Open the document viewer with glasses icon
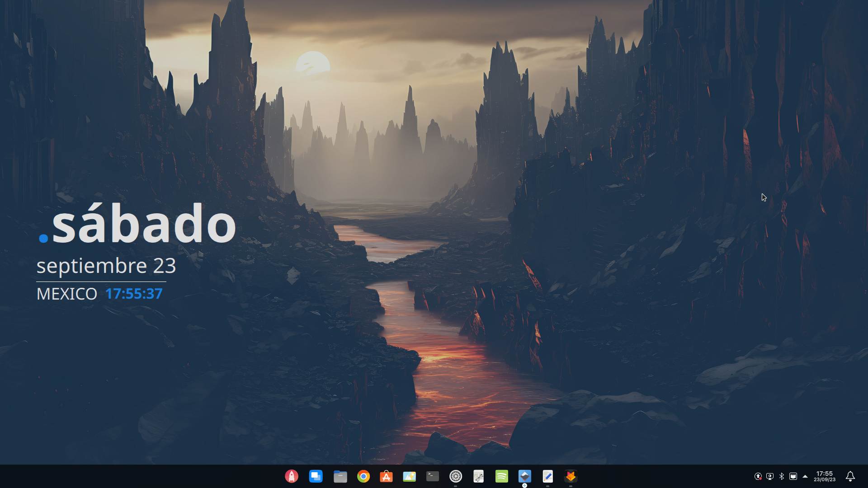 pyautogui.click(x=478, y=476)
